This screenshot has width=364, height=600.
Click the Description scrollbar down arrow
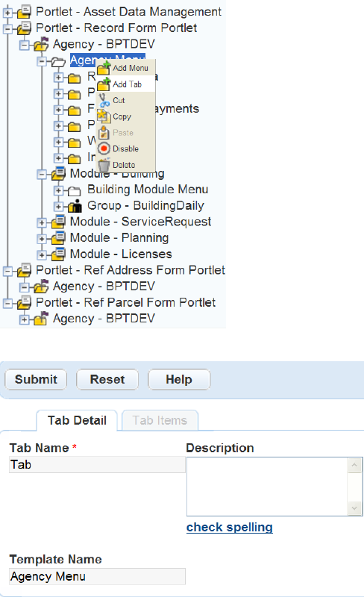tap(354, 508)
